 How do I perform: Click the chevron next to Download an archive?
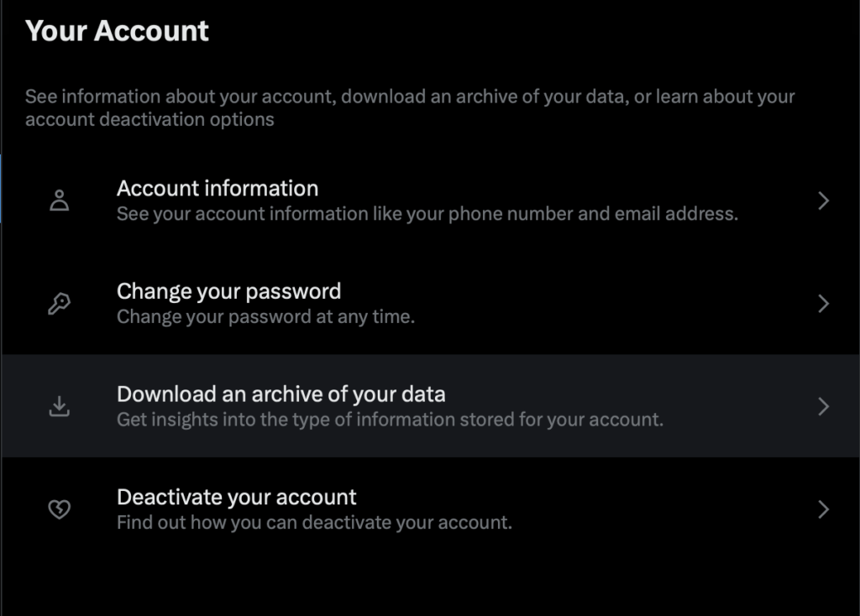coord(822,405)
